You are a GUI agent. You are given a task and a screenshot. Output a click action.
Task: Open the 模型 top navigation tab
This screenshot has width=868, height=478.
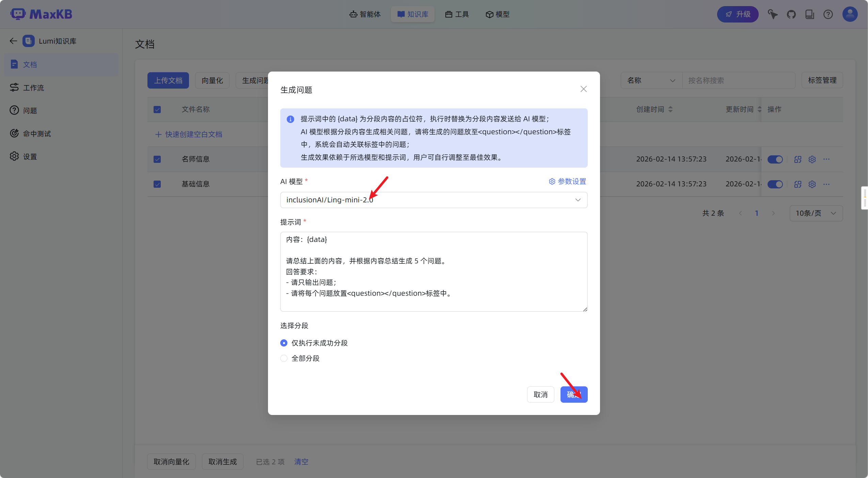(x=497, y=14)
